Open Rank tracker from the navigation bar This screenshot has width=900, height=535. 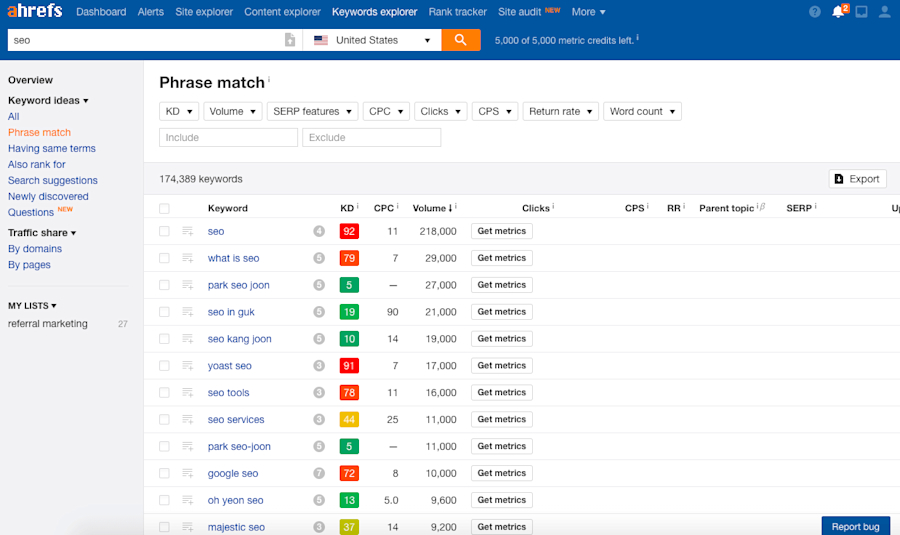[457, 12]
